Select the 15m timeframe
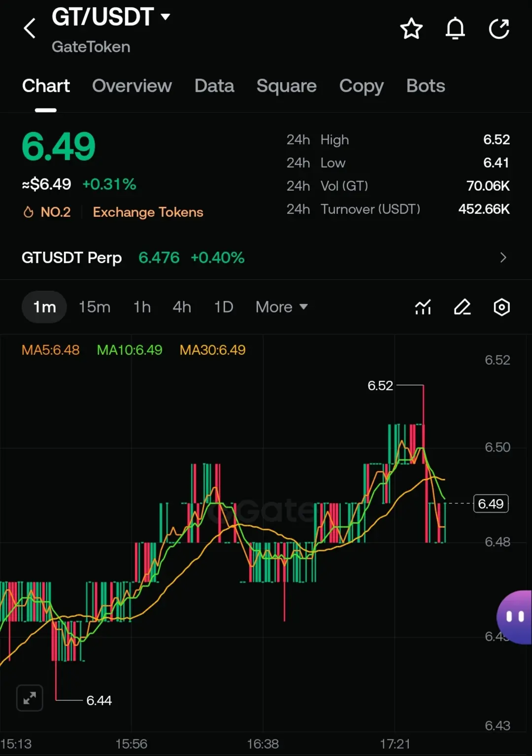This screenshot has width=532, height=756. (x=95, y=307)
